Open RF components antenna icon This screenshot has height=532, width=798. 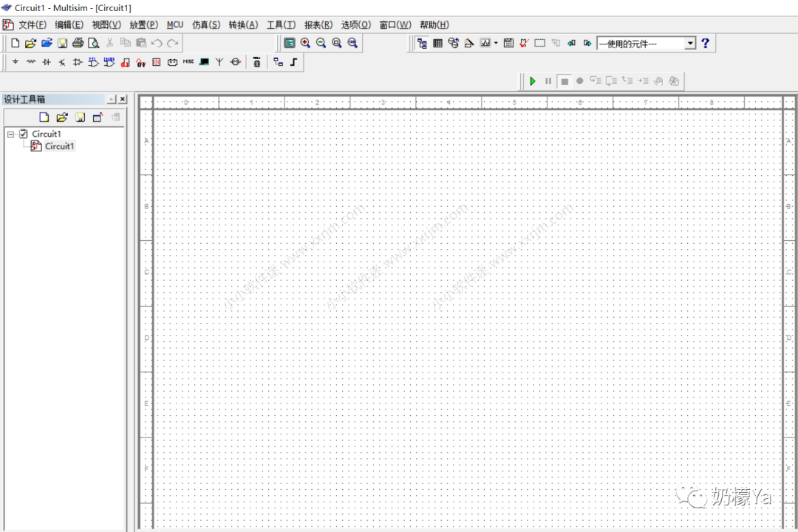[219, 62]
